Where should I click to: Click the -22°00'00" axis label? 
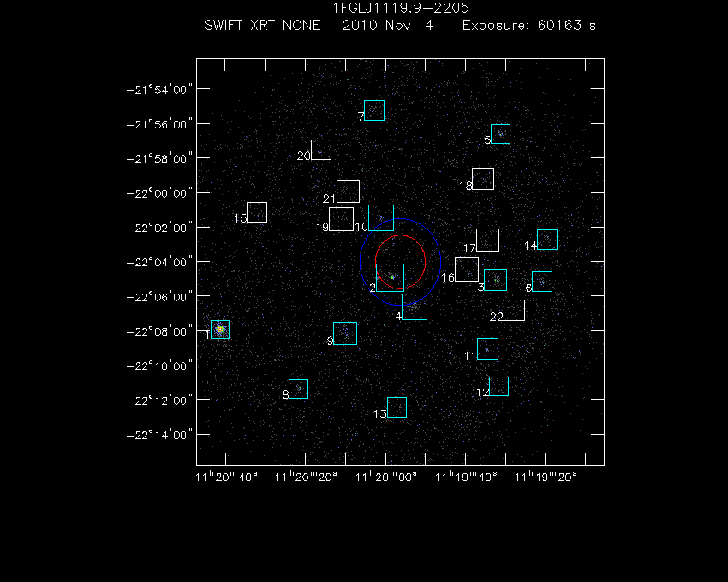[x=159, y=193]
